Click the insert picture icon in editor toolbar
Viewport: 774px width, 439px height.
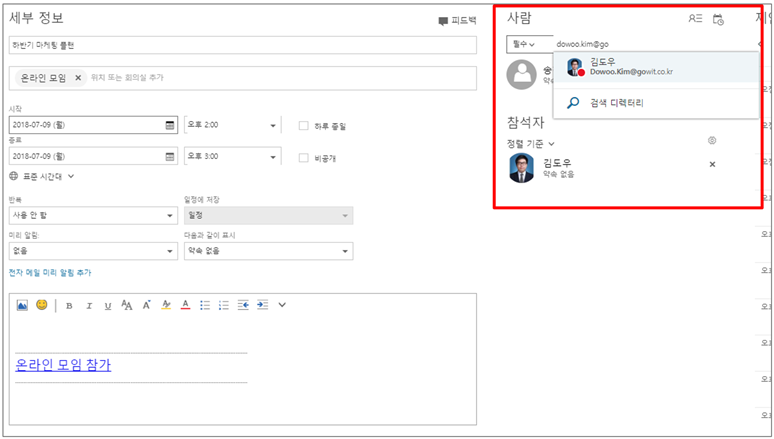click(x=22, y=305)
